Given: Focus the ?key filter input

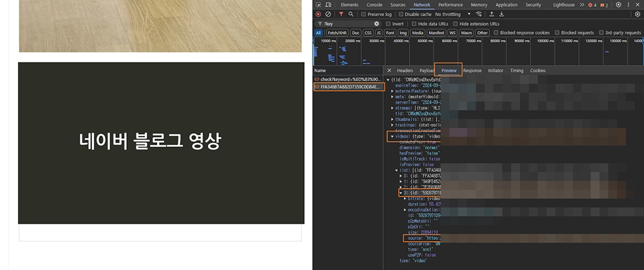Looking at the screenshot, I should click(348, 24).
